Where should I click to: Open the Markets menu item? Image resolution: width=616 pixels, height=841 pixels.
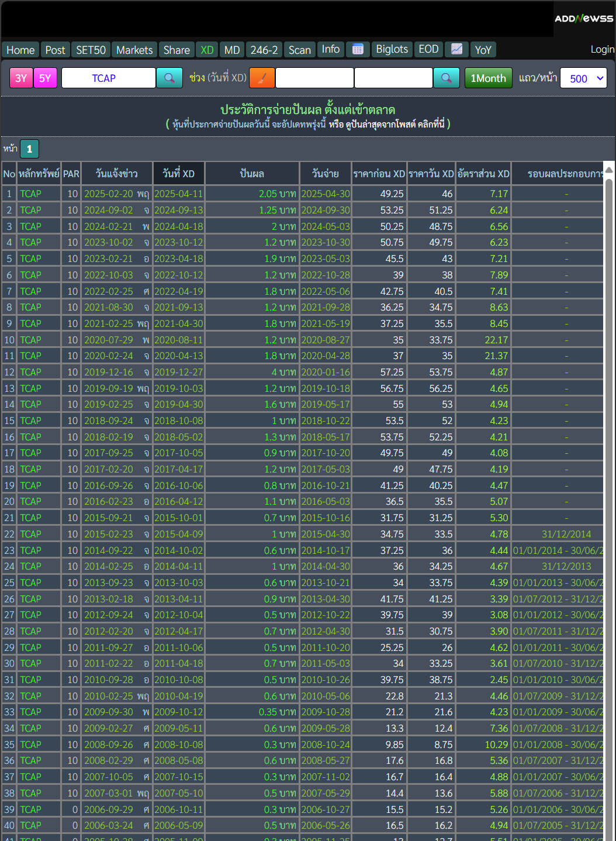point(134,50)
